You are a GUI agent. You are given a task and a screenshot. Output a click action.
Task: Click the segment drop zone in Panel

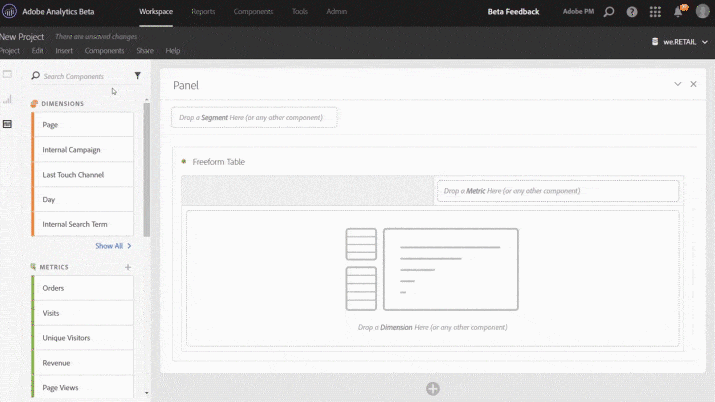point(254,118)
